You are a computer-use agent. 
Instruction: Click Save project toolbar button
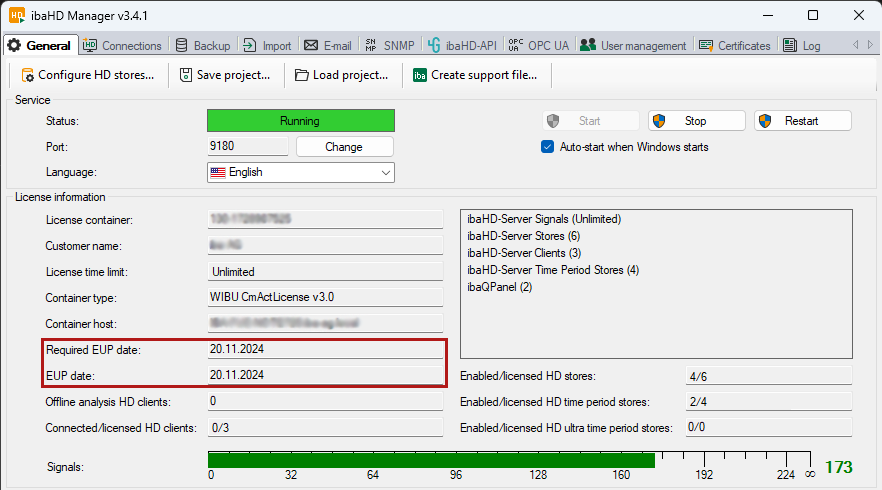(225, 75)
